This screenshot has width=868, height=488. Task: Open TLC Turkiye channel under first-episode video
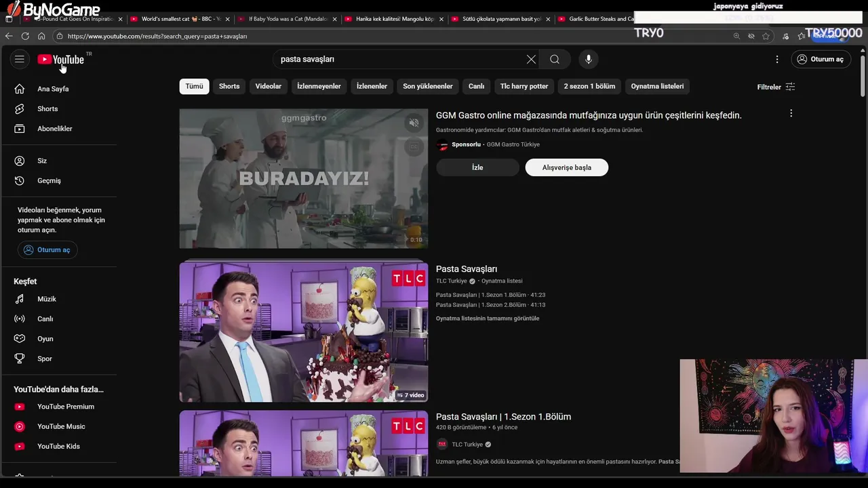coord(467,445)
